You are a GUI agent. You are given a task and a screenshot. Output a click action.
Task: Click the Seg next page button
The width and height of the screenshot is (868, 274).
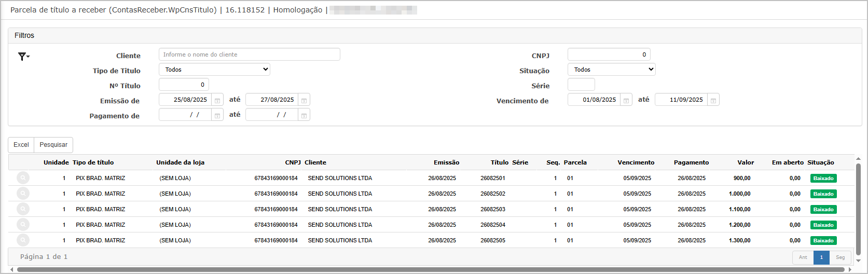pyautogui.click(x=840, y=257)
